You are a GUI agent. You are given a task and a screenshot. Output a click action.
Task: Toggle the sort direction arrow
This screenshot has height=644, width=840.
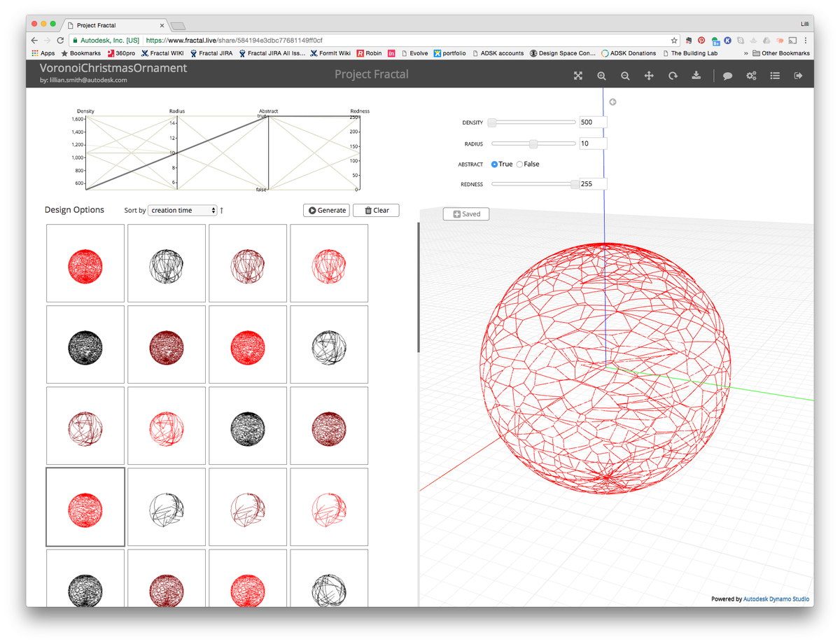(x=222, y=210)
